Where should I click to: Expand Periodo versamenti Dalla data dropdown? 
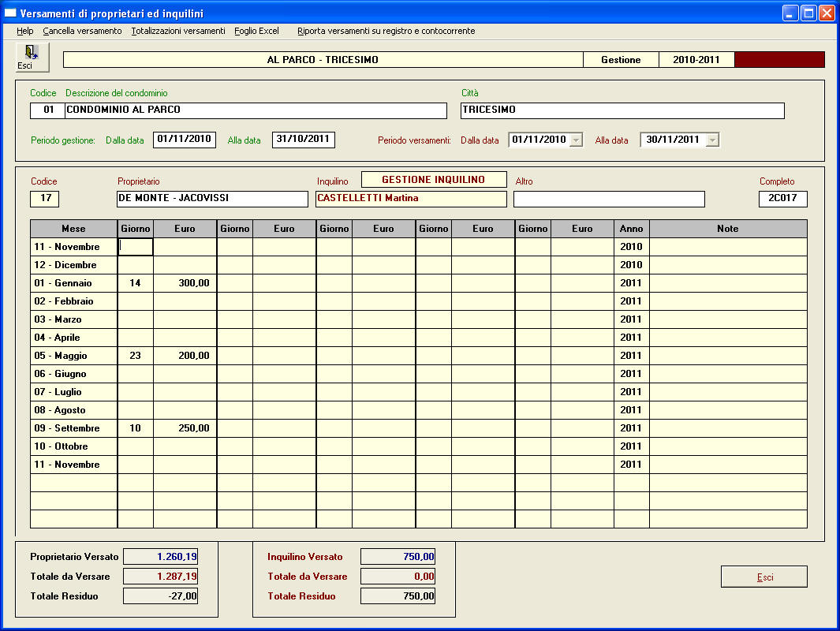(x=576, y=140)
